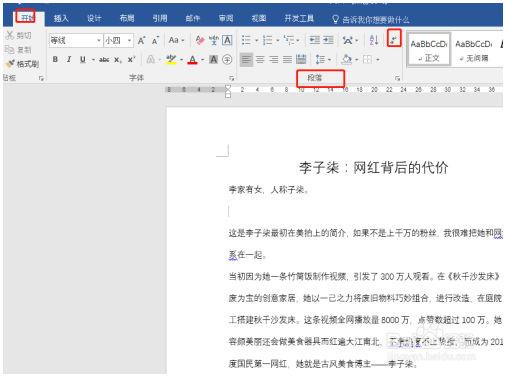The image size is (506, 377).
Task: Align text left
Action: pyautogui.click(x=246, y=59)
